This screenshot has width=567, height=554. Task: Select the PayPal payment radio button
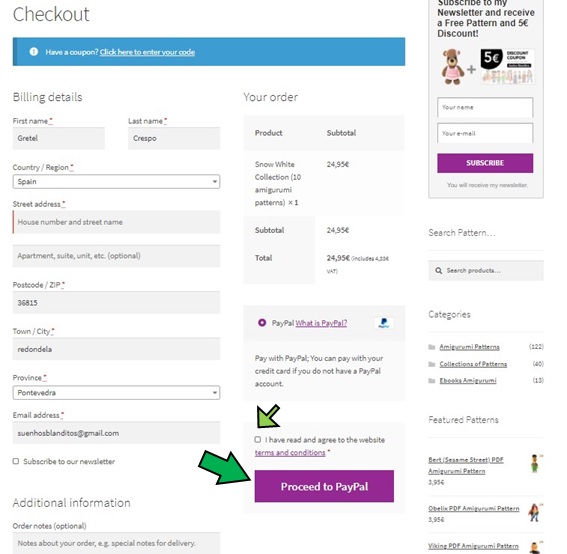(262, 323)
